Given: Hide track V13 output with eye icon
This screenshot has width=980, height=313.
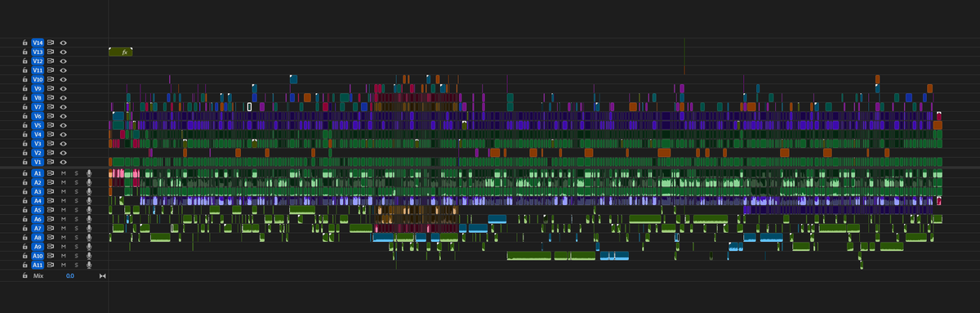Looking at the screenshot, I should point(63,51).
